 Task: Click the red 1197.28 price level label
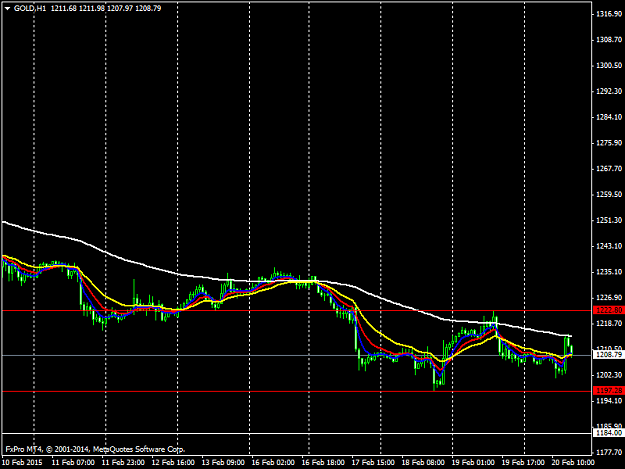click(608, 391)
